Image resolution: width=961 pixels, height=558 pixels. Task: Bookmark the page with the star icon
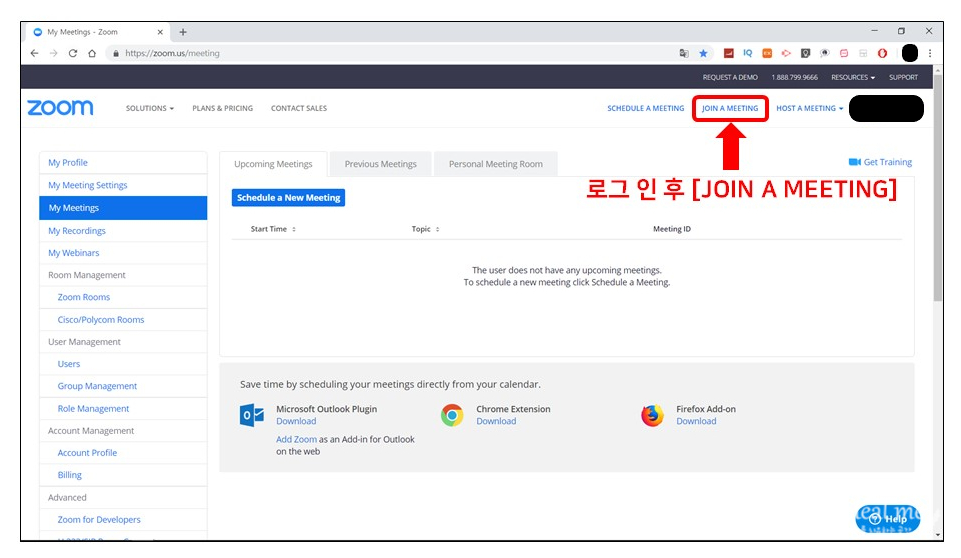point(704,53)
